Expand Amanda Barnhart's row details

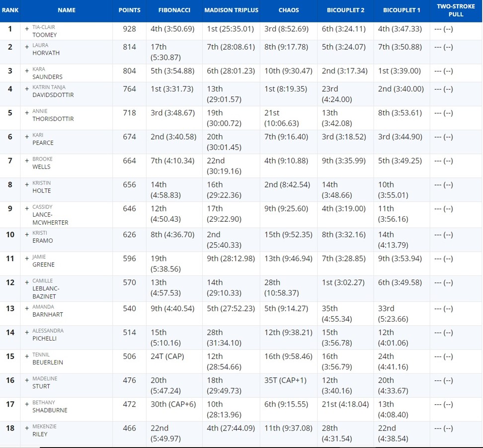(x=27, y=308)
